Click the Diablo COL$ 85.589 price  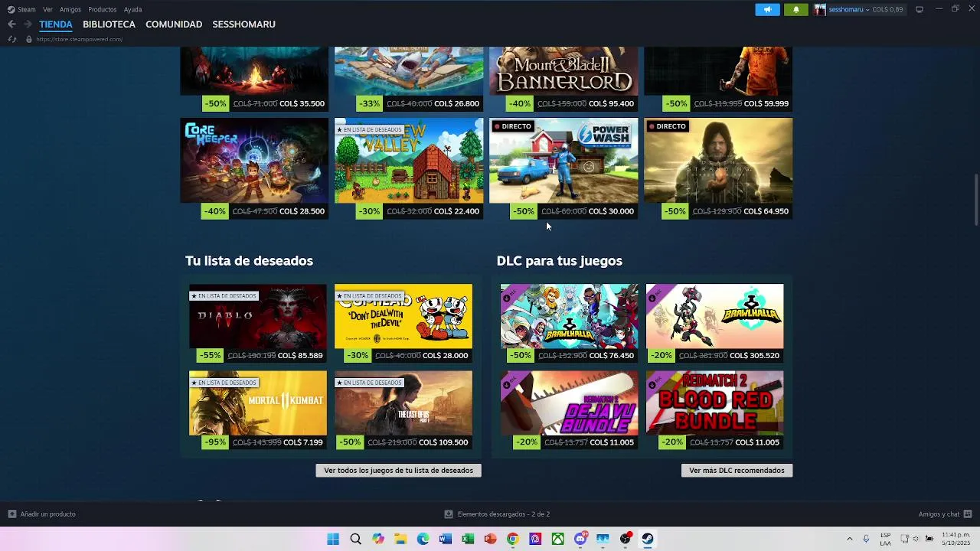pyautogui.click(x=300, y=355)
